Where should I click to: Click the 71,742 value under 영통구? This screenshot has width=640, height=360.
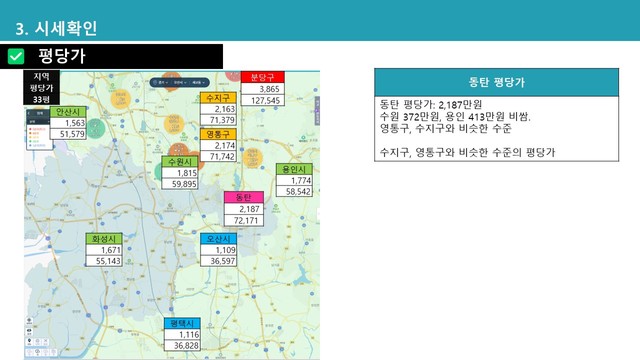(218, 156)
